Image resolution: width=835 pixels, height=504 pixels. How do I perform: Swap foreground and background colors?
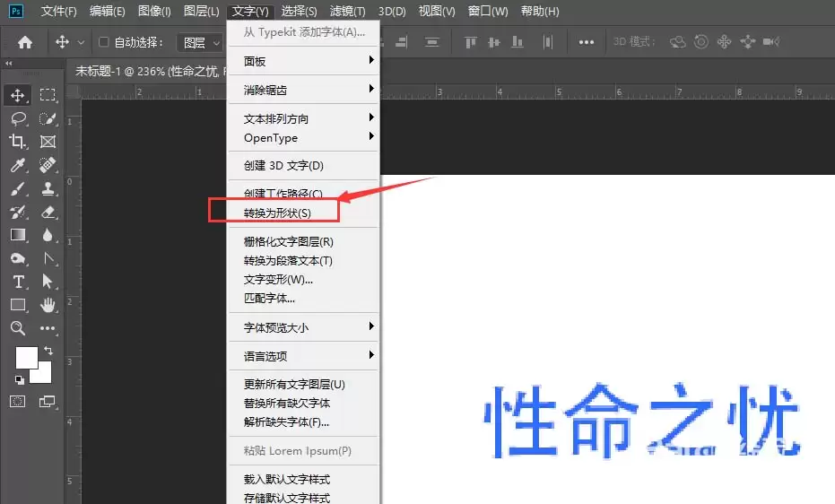48,350
